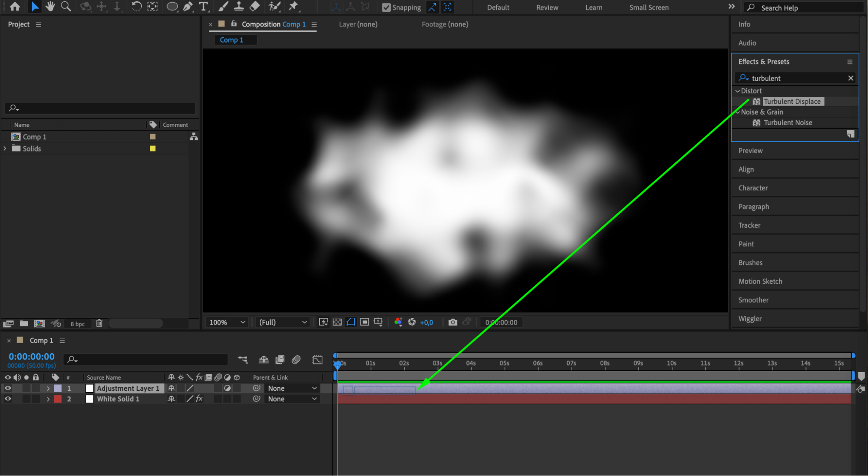This screenshot has height=476, width=868.
Task: Select the Hand tool
Action: (50, 7)
